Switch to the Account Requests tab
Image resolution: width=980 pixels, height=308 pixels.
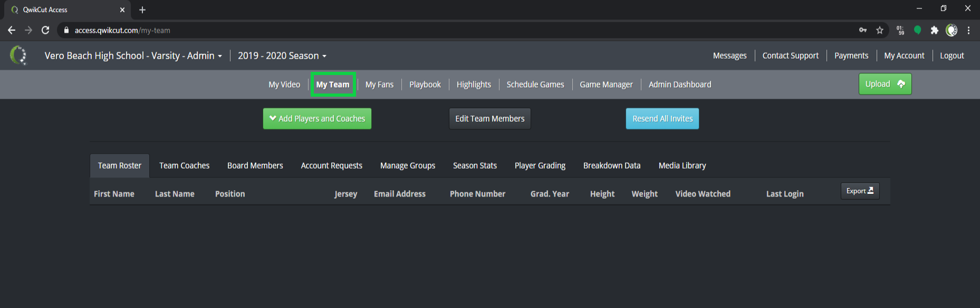click(x=332, y=165)
